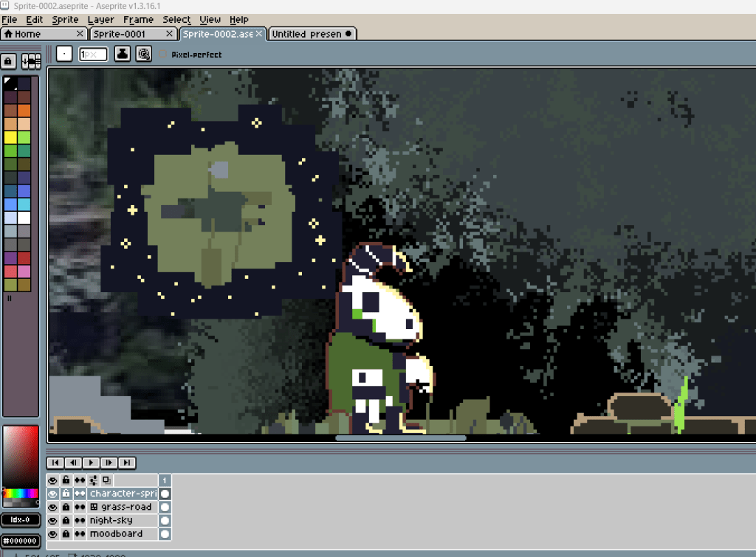Pick the yellow swatch in the palette

[10, 137]
